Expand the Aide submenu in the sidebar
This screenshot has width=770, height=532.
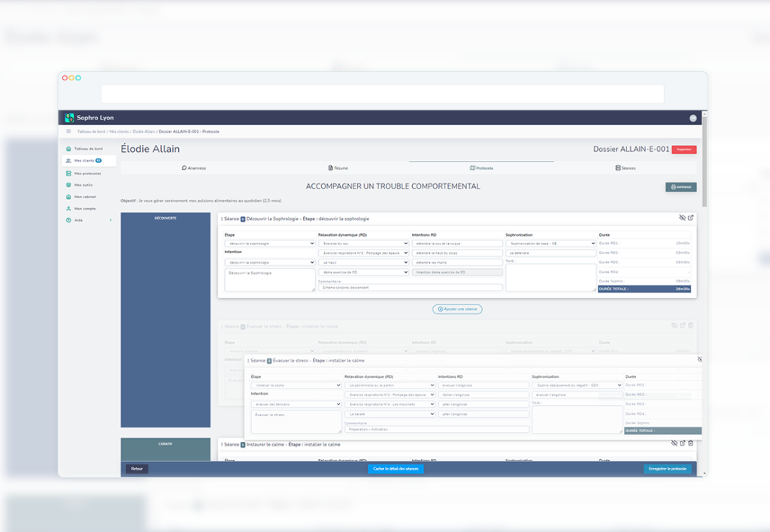pyautogui.click(x=110, y=220)
